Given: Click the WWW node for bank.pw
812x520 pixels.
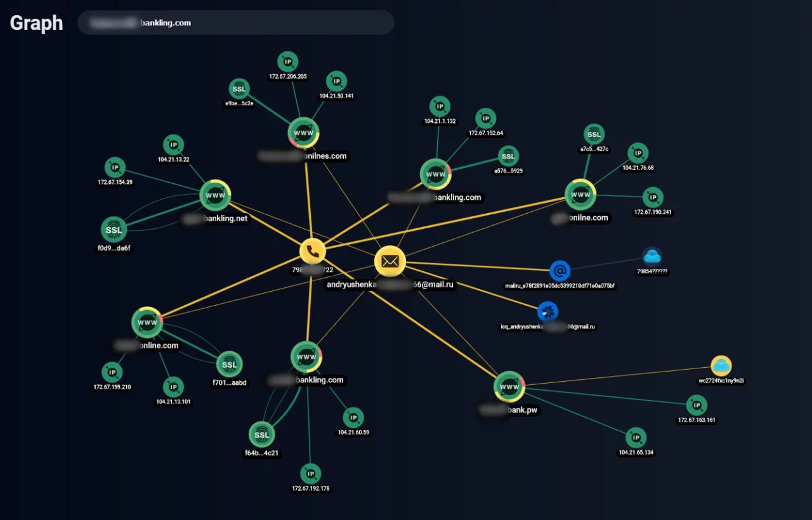Looking at the screenshot, I should click(509, 387).
